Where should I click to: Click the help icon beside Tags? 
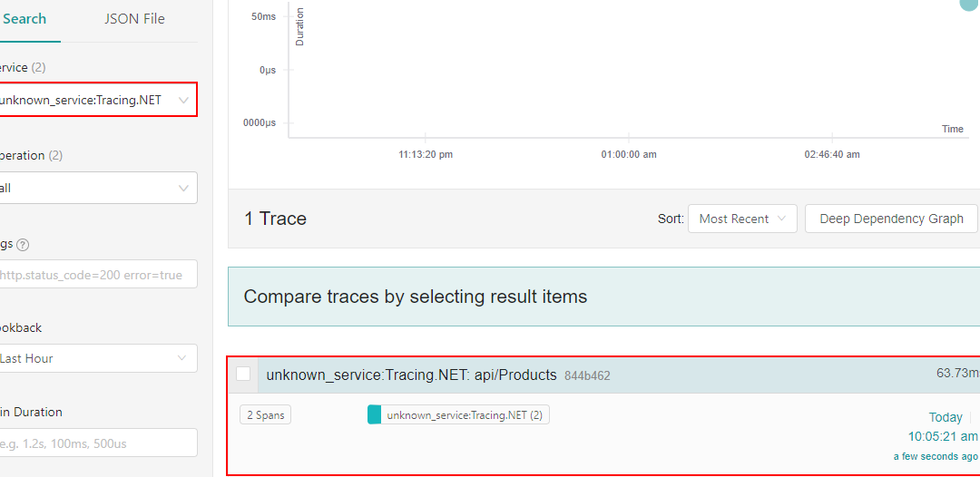23,245
